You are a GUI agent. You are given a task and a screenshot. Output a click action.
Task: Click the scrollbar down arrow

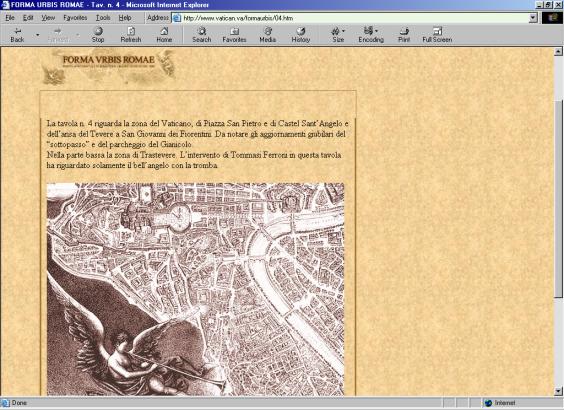coord(558,391)
